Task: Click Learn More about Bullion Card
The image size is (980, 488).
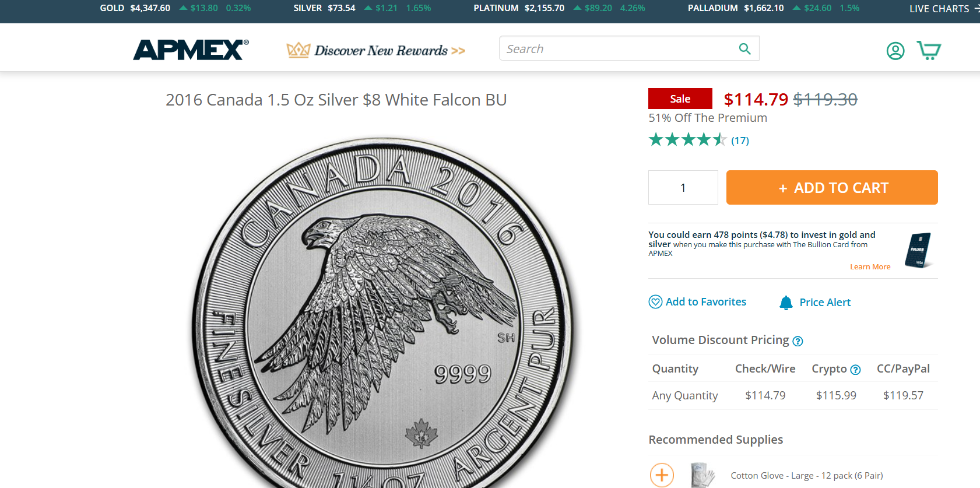Action: point(870,266)
